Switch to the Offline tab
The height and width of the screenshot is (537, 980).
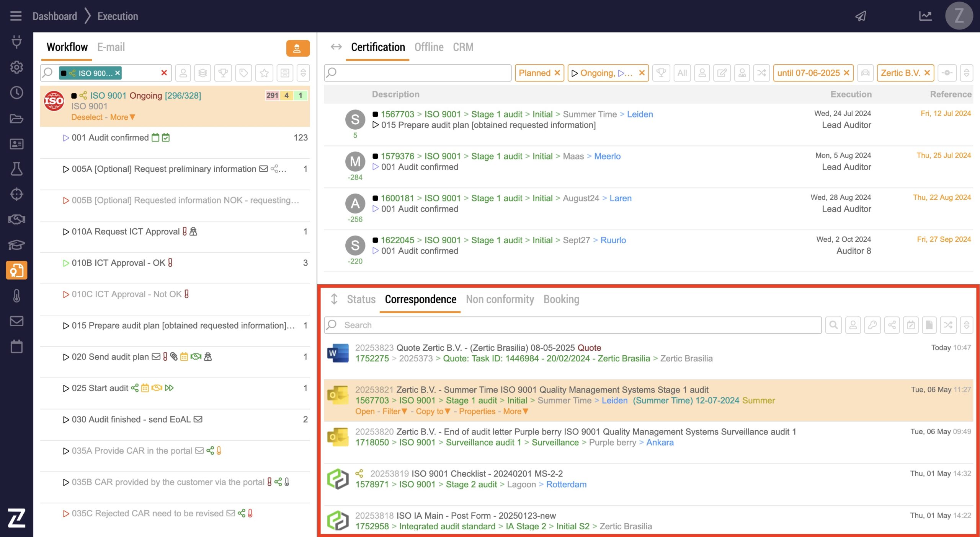tap(429, 47)
